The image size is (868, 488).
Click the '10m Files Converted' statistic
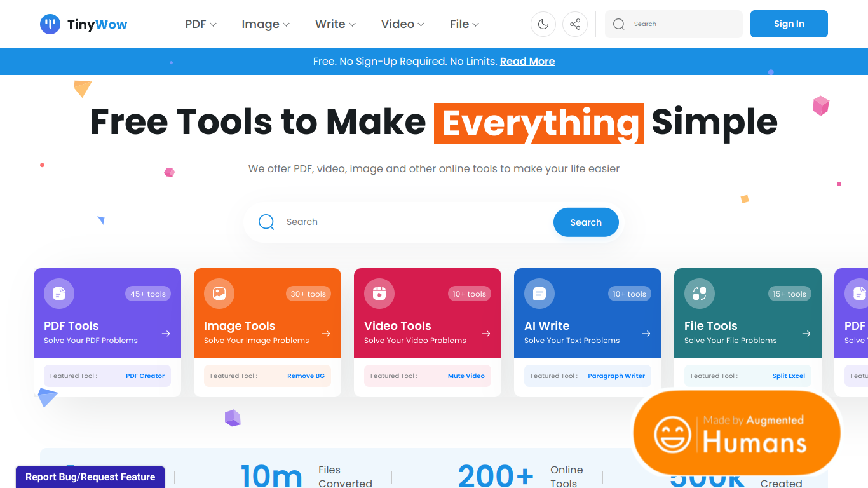tap(306, 477)
